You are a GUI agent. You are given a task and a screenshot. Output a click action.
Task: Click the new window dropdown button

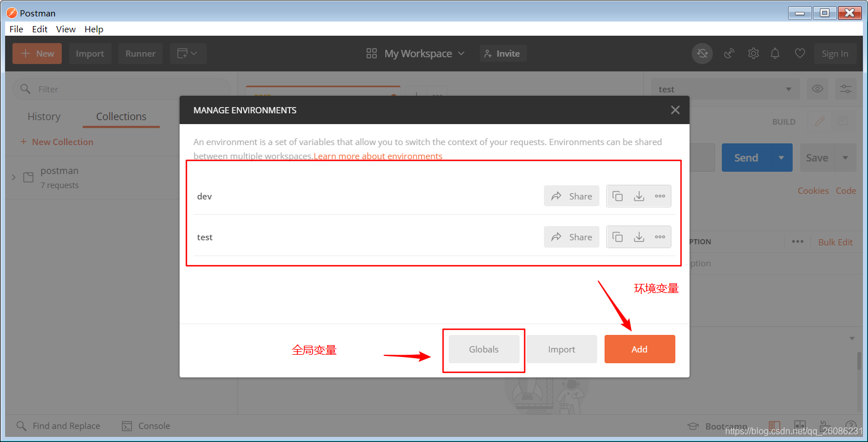[188, 54]
